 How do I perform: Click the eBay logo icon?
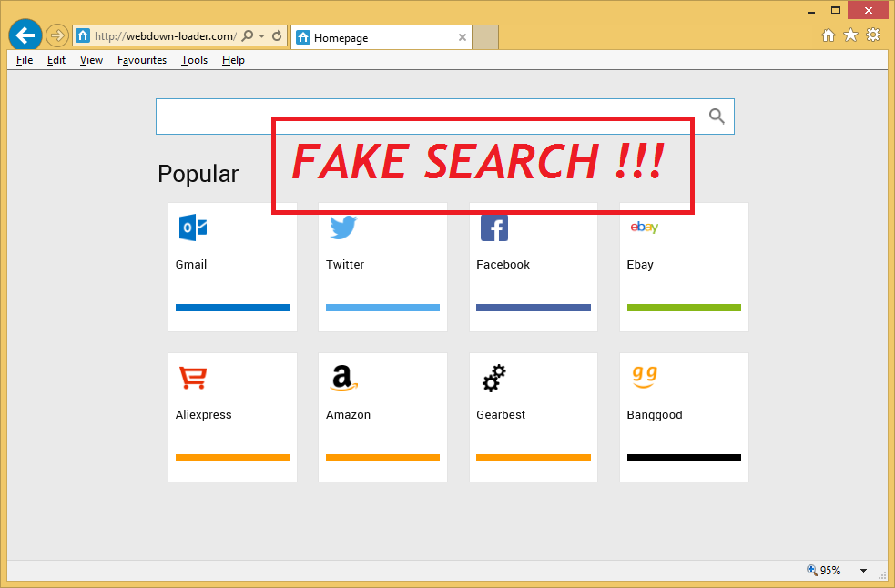[645, 228]
